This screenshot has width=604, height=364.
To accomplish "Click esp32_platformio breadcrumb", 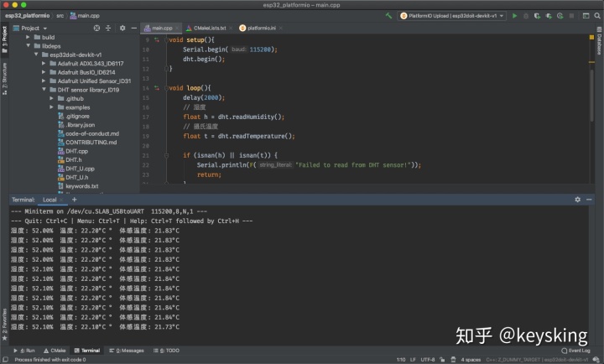I will (x=28, y=16).
